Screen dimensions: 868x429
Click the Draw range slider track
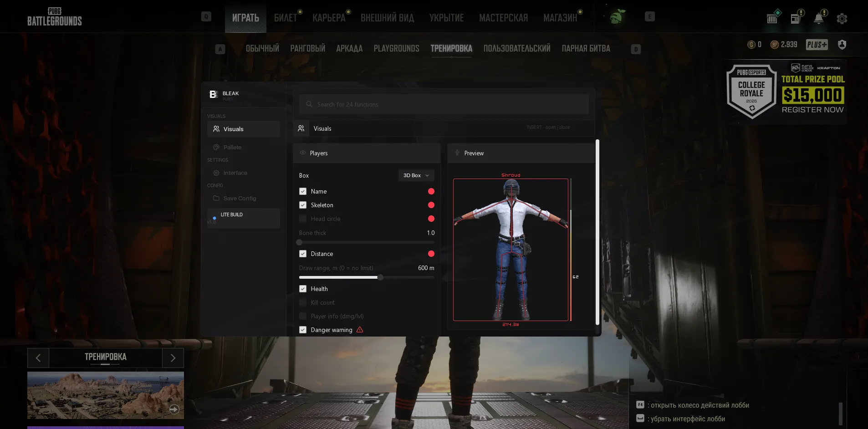[x=367, y=277]
